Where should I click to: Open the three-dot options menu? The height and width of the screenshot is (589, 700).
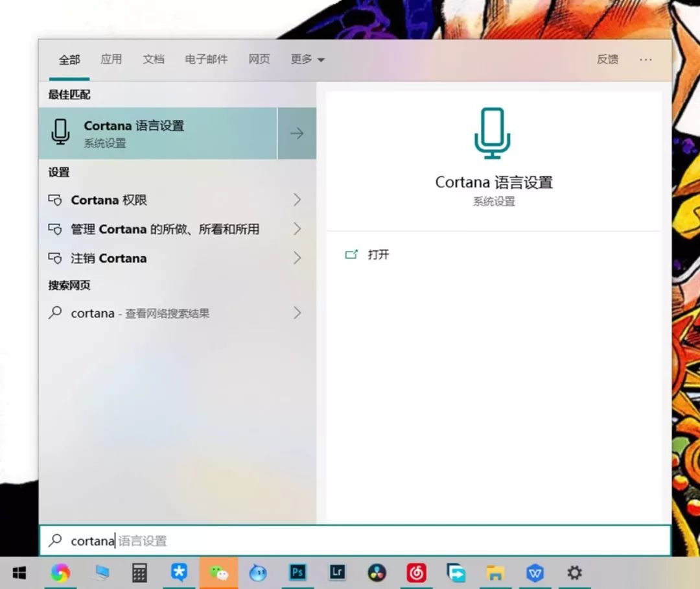[x=646, y=60]
